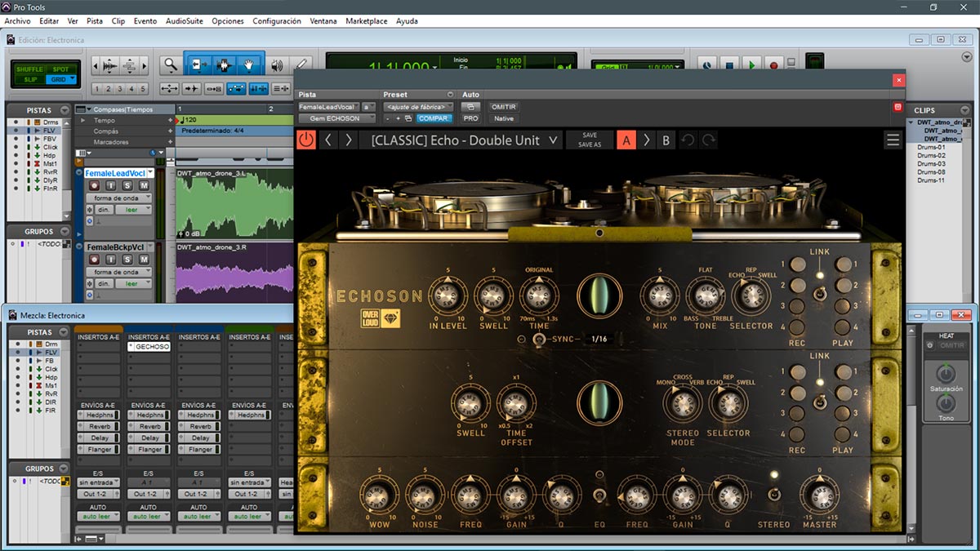Enable input monitoring on FemaleBckpVcl track

[111, 260]
